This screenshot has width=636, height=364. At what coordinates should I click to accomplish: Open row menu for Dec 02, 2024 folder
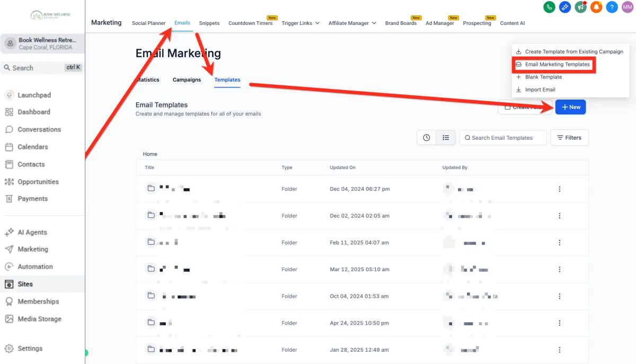[x=559, y=216]
